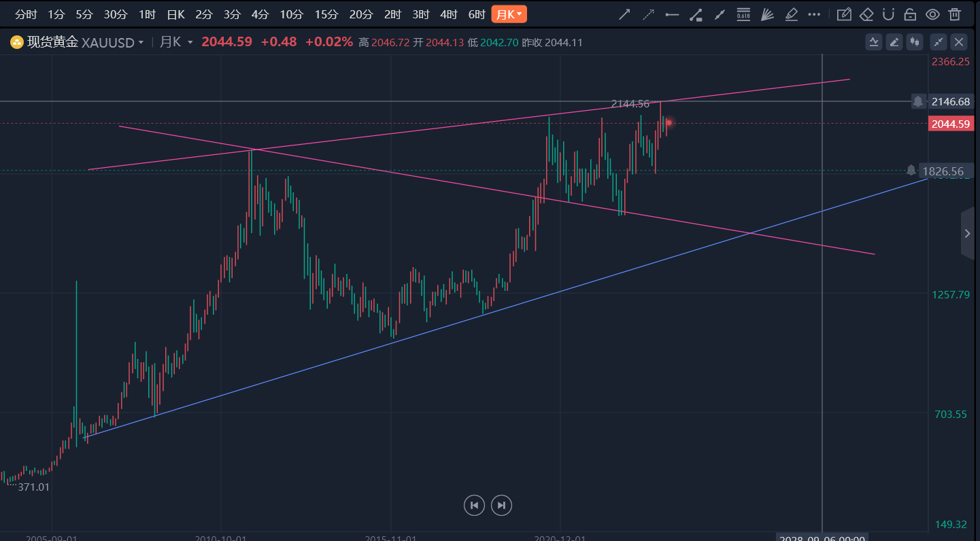Select the eraser tool
Image resolution: width=980 pixels, height=541 pixels.
tap(866, 14)
